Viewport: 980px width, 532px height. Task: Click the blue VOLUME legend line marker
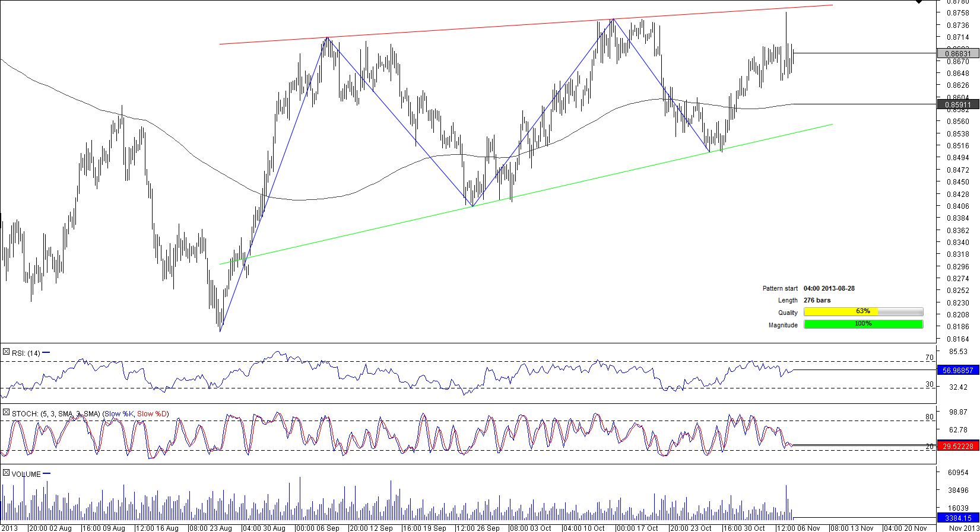click(47, 474)
